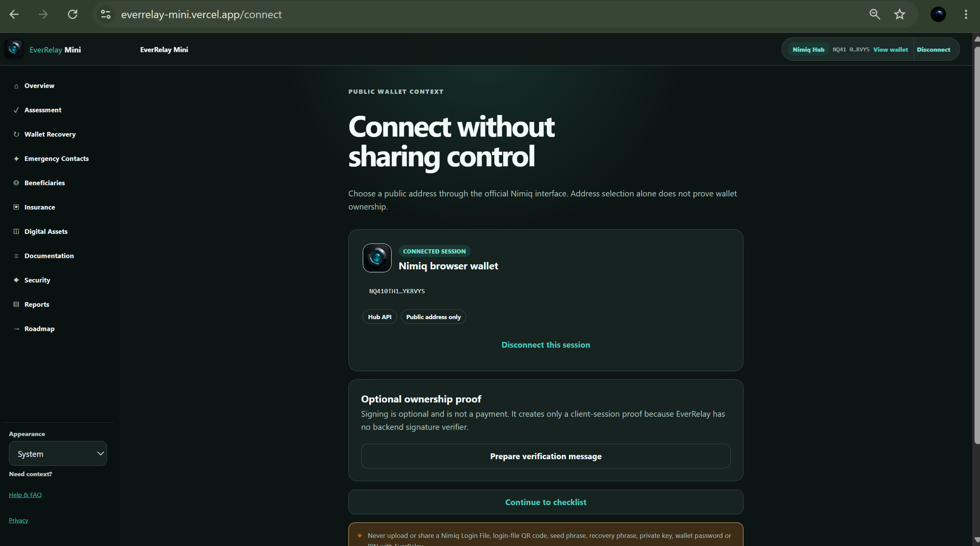Click the Assessment checkmark icon
The height and width of the screenshot is (546, 980).
click(x=16, y=110)
